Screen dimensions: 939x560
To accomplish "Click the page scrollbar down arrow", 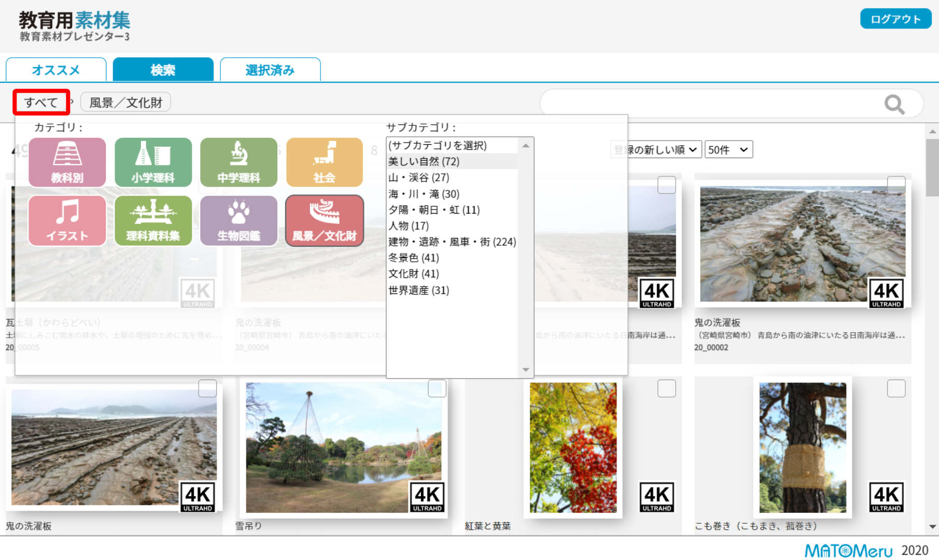I will pyautogui.click(x=933, y=527).
